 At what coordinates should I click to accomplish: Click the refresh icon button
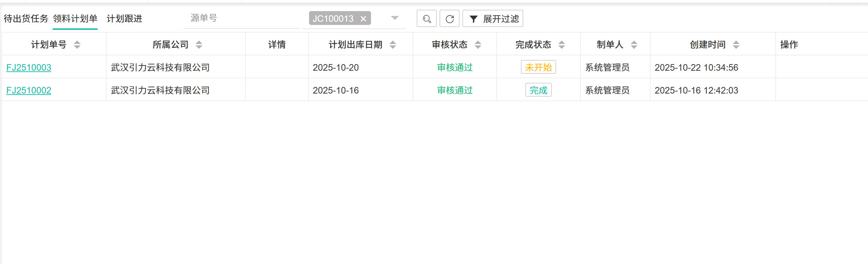tap(449, 19)
